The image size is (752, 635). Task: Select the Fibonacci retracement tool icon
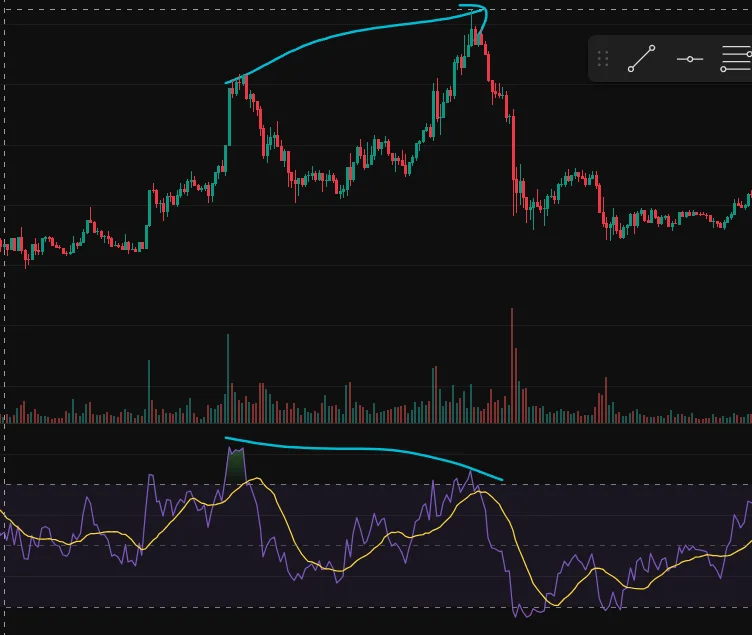click(x=736, y=59)
